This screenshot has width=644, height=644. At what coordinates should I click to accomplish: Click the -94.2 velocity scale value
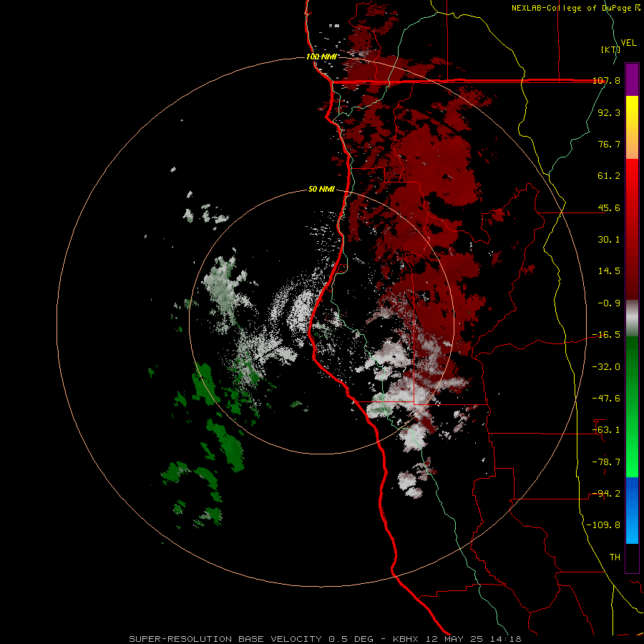(606, 494)
